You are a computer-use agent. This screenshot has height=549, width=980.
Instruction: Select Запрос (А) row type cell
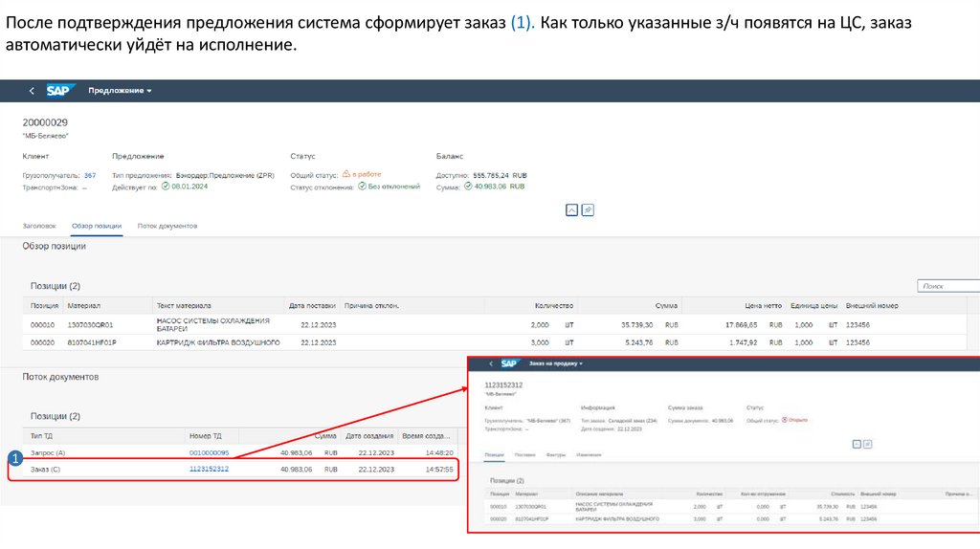[x=48, y=452]
